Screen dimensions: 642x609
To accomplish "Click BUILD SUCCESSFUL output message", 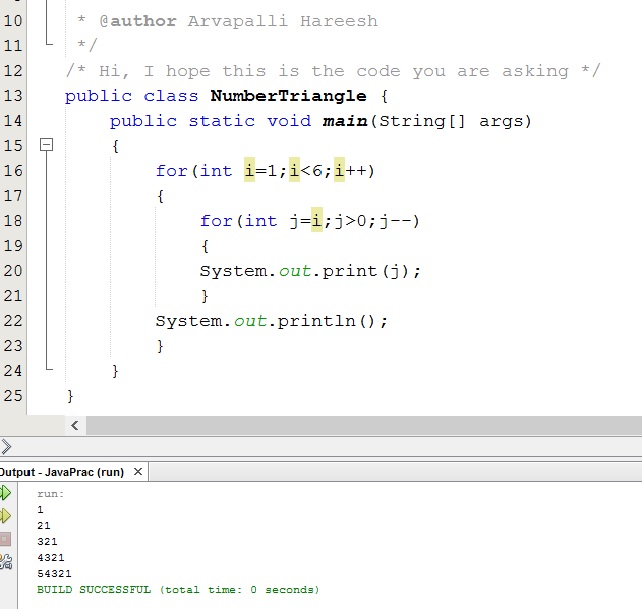I will 178,590.
